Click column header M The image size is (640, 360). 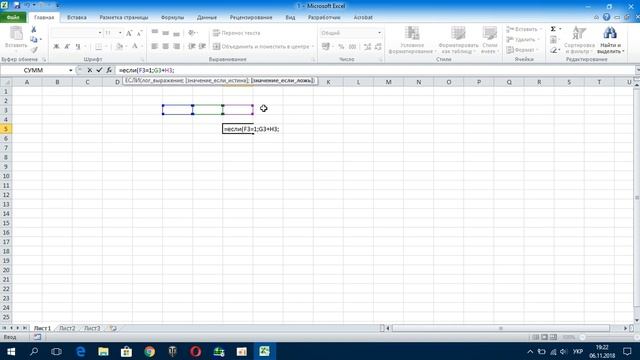tap(389, 82)
